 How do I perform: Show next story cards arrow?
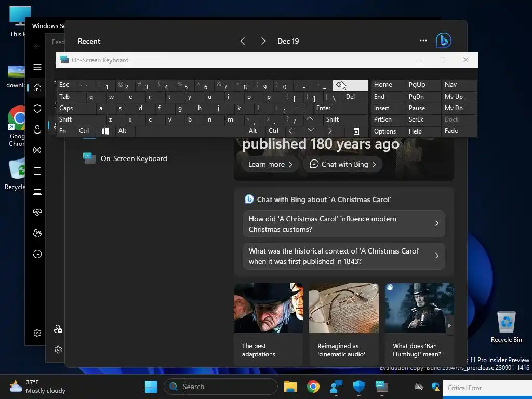click(x=449, y=325)
